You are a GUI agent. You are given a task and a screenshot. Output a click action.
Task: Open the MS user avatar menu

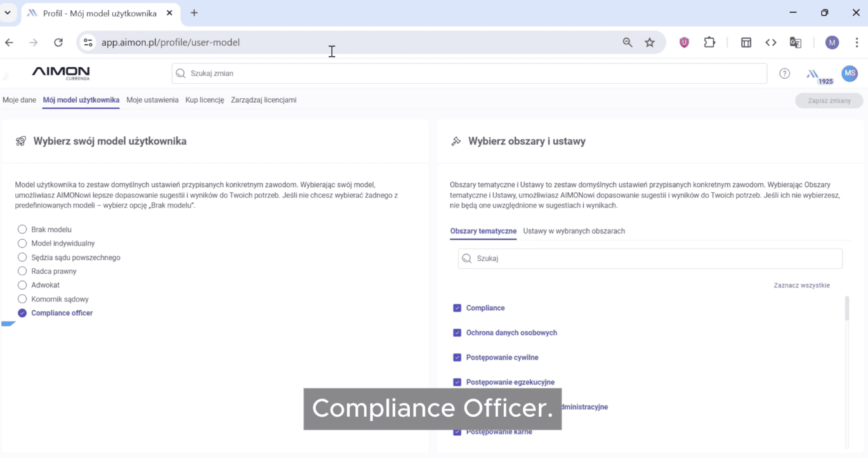[x=850, y=73]
